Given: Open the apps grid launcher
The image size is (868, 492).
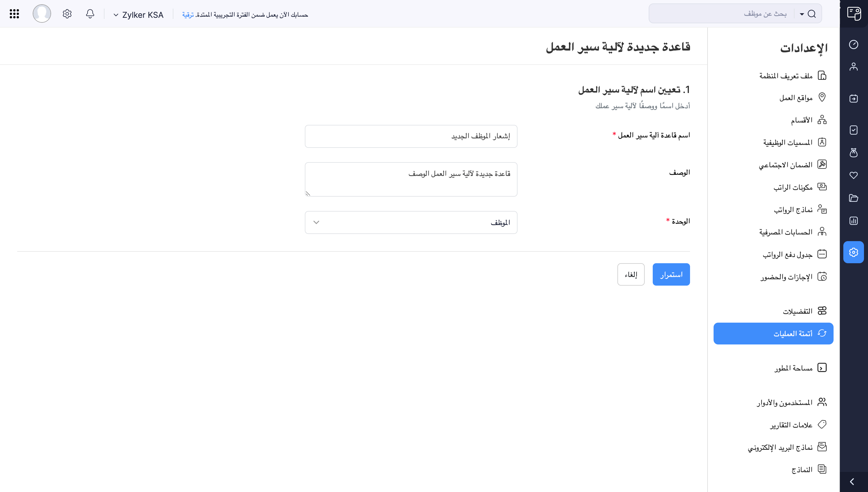Looking at the screenshot, I should tap(14, 14).
